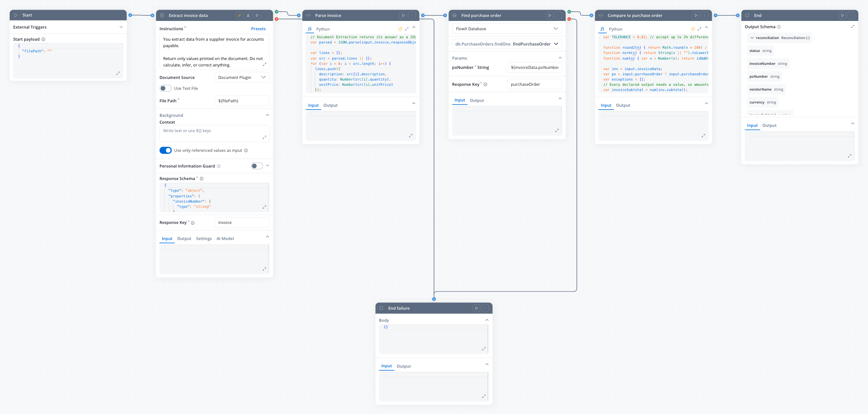Expand the External Triggers section

click(68, 27)
